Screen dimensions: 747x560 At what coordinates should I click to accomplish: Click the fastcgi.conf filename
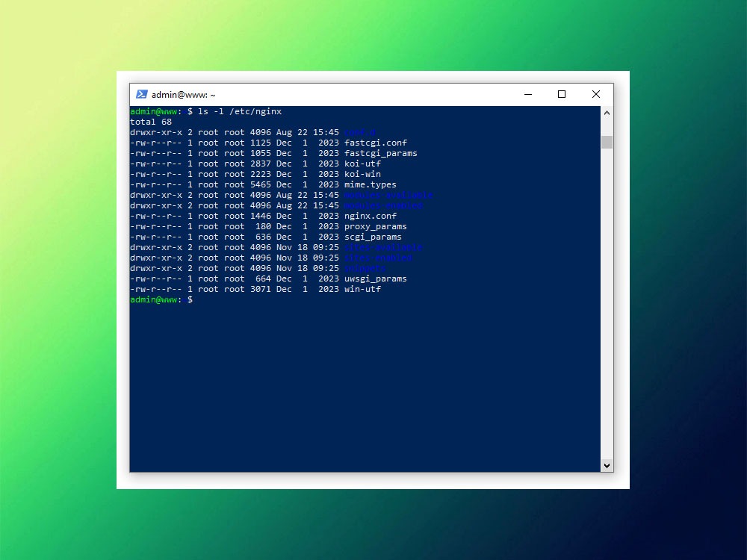click(x=375, y=143)
